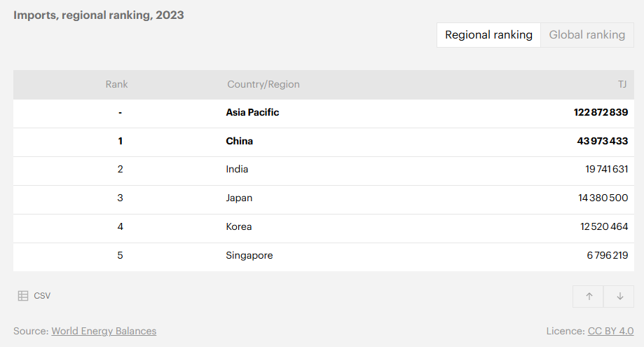Sort by the Rank column header
The width and height of the screenshot is (644, 347).
point(117,84)
